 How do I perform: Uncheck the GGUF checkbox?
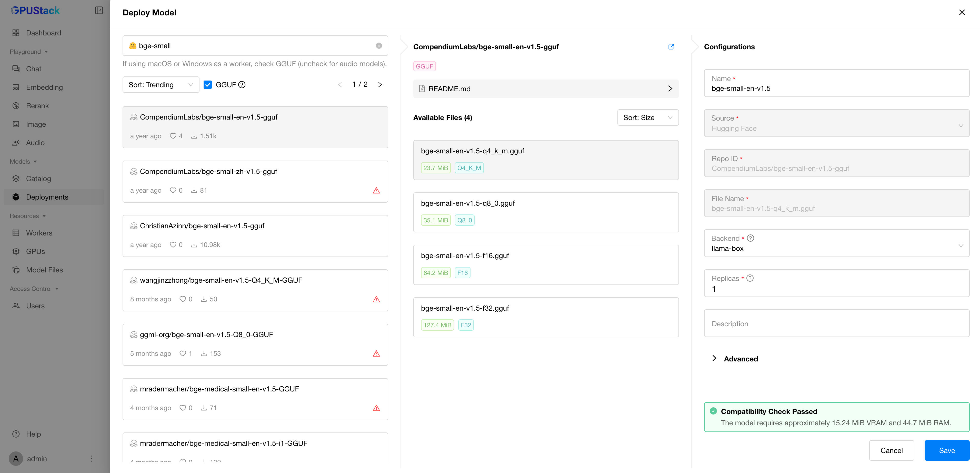[208, 85]
